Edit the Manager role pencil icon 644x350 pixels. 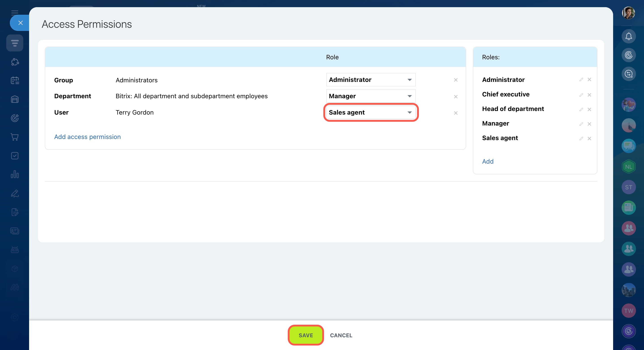coord(581,124)
